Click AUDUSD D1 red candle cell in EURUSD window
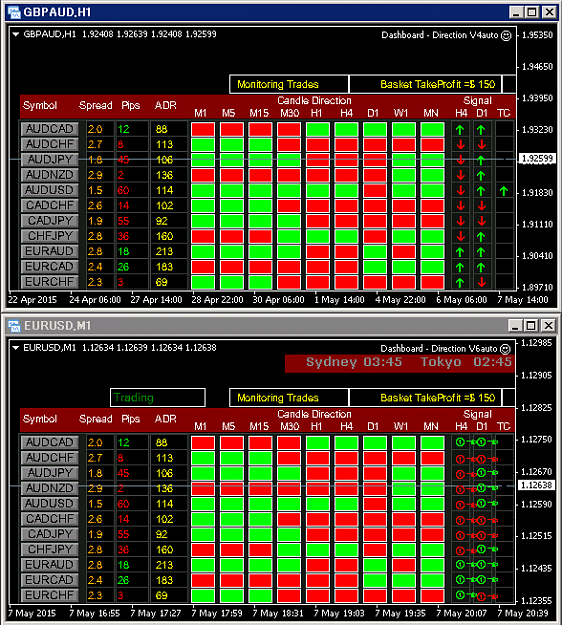This screenshot has height=625, width=562. pyautogui.click(x=375, y=504)
